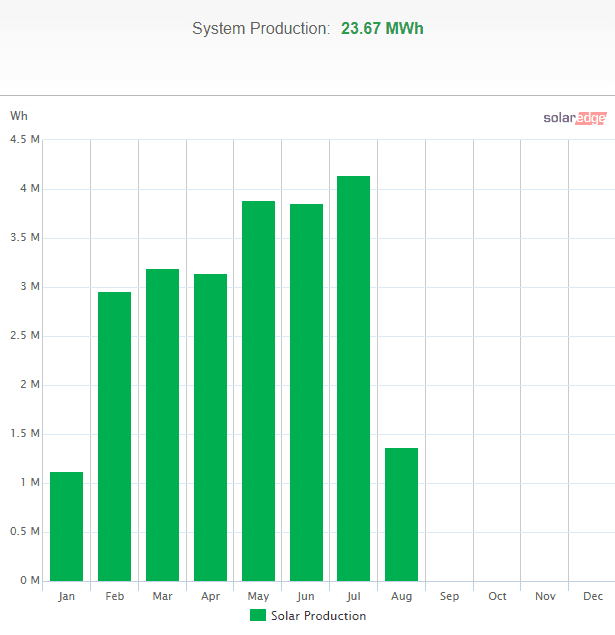Click the SolarEdge logo
Screen dimensions: 615x635
pos(574,118)
